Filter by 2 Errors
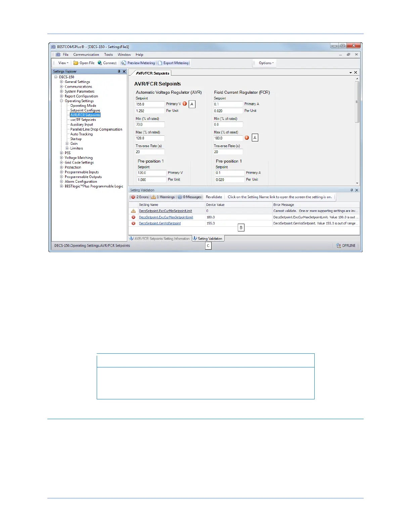 coord(140,197)
